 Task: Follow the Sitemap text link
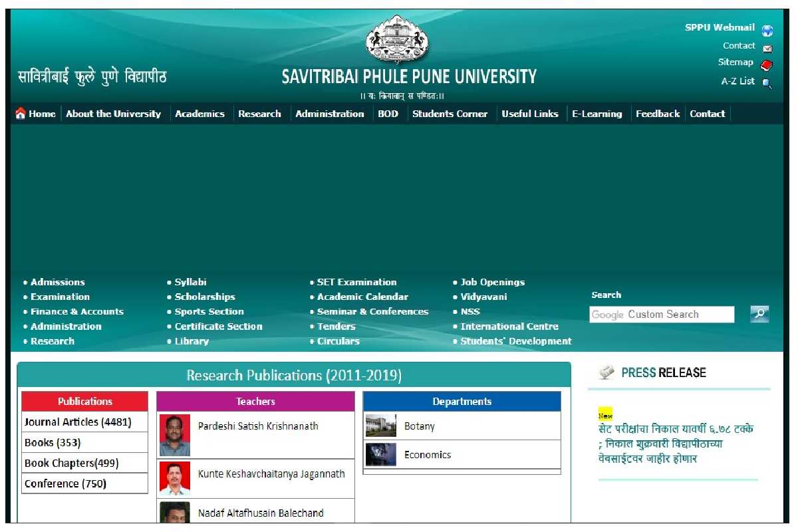(x=735, y=63)
